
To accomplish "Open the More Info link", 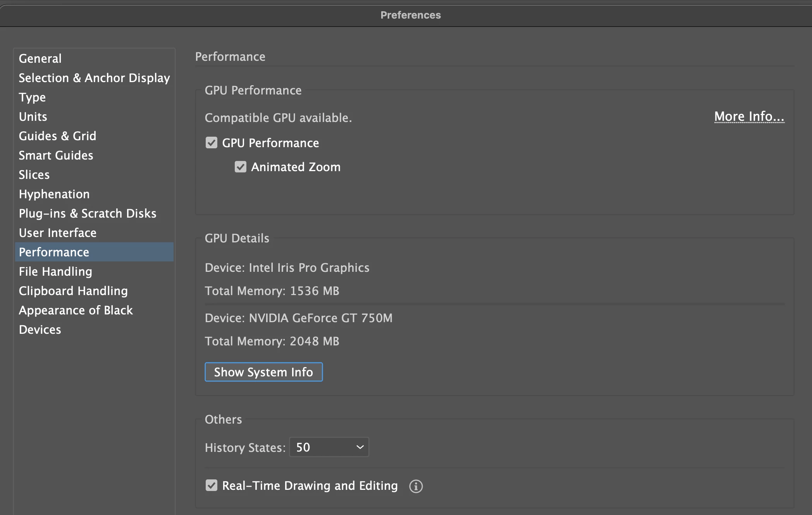I will click(749, 117).
